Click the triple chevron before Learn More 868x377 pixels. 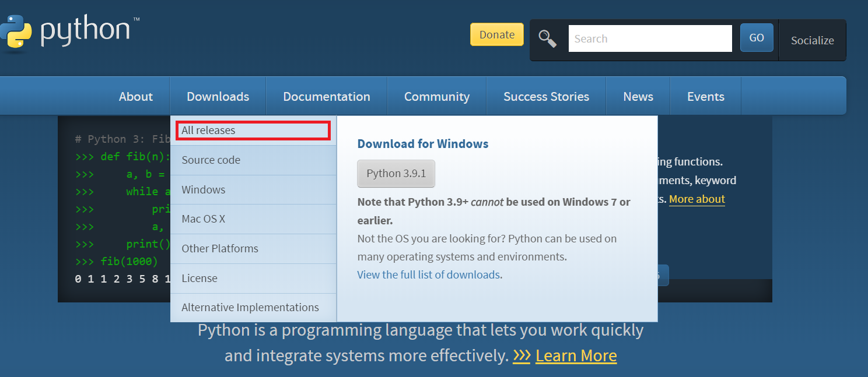coord(521,355)
